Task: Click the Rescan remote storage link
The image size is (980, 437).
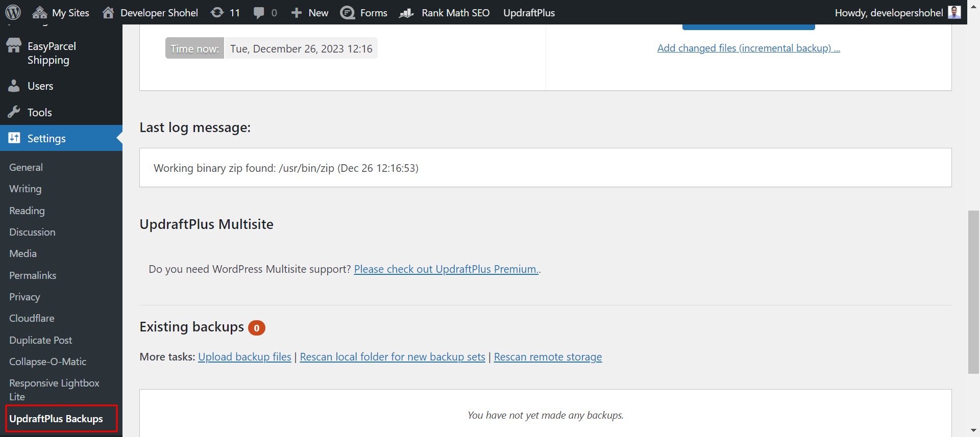Action: (548, 357)
